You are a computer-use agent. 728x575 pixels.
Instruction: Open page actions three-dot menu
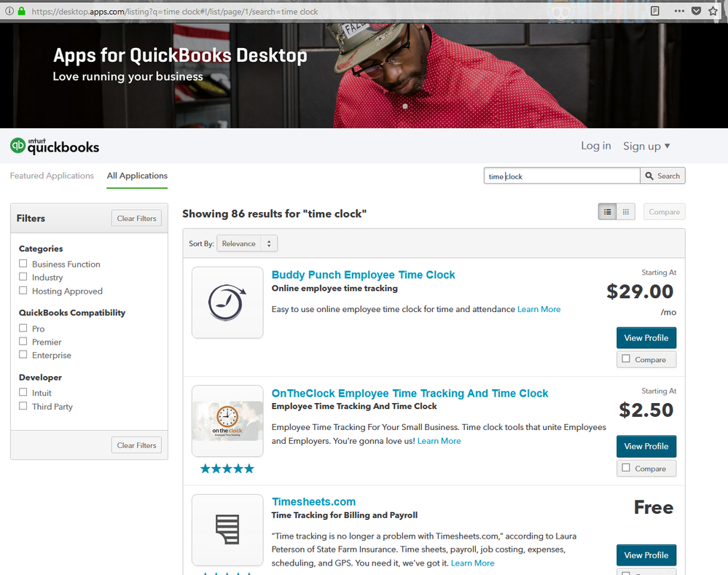tap(679, 11)
